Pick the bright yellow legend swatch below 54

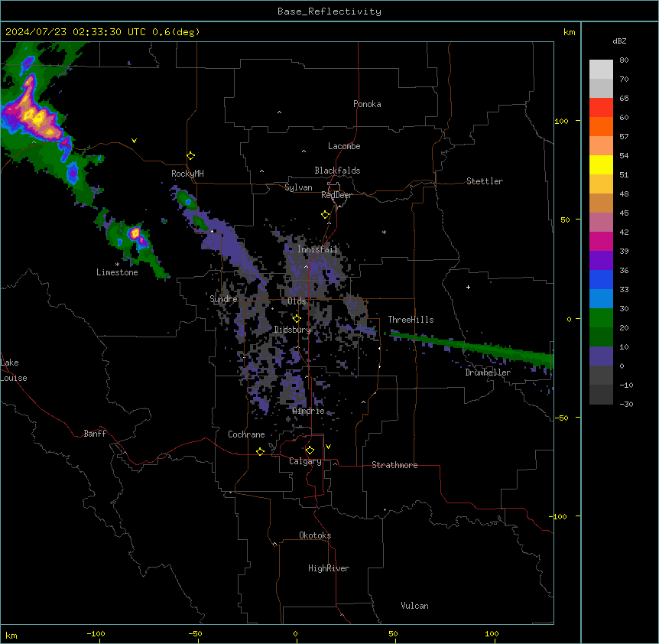pos(601,164)
